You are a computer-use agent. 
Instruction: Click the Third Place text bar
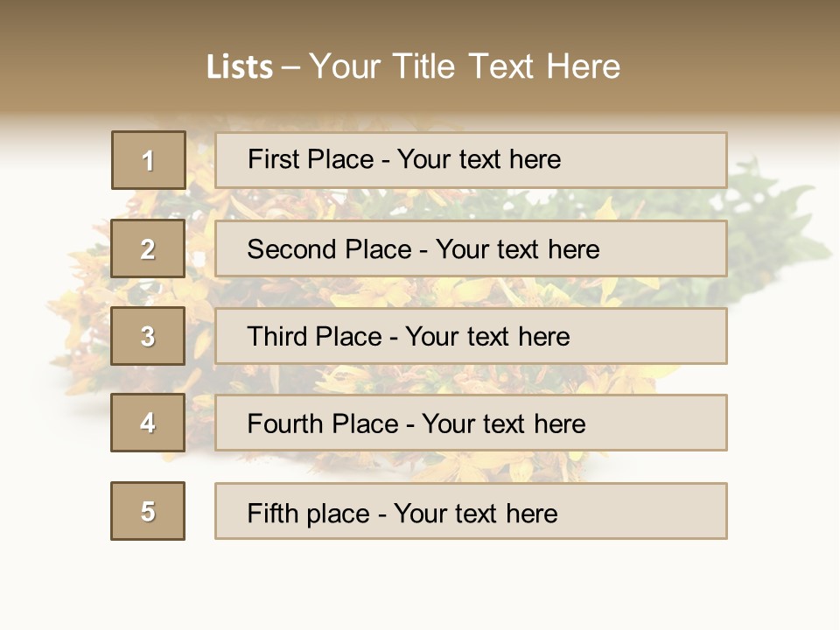tap(471, 336)
